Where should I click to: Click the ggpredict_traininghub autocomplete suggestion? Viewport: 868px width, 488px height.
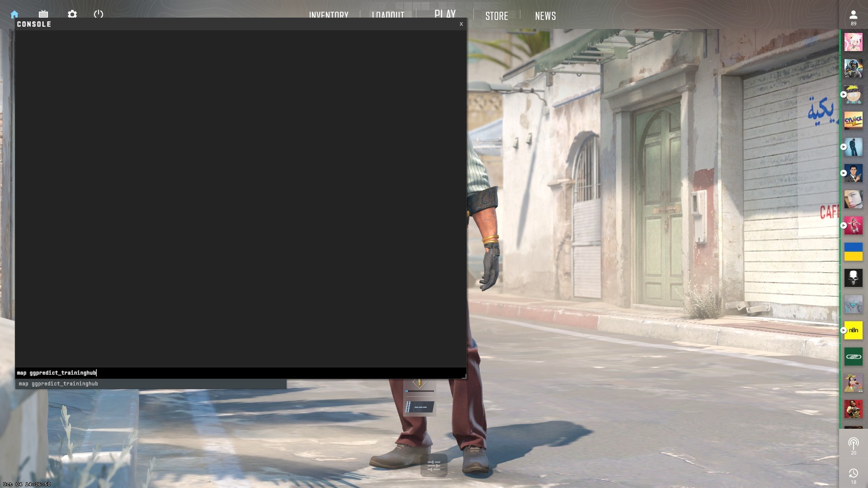[58, 383]
